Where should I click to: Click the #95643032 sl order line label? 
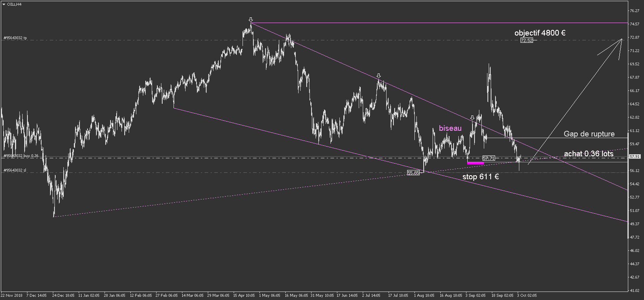tap(15, 170)
